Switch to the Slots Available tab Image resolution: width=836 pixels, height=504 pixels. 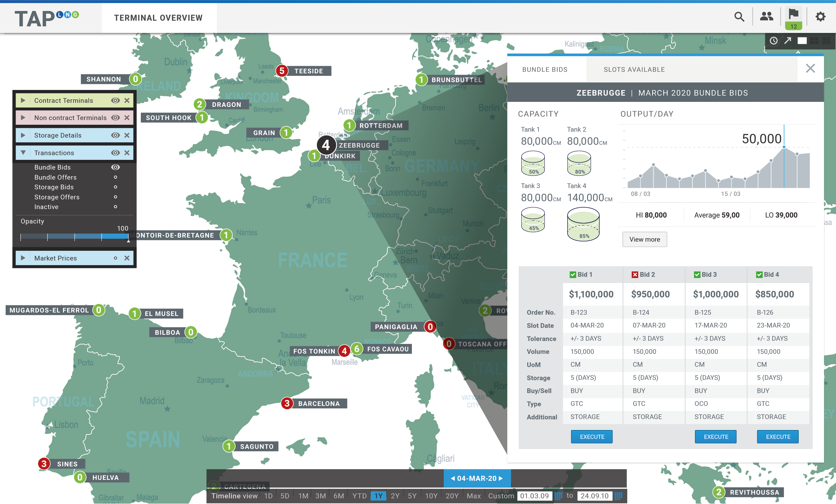[x=634, y=70]
